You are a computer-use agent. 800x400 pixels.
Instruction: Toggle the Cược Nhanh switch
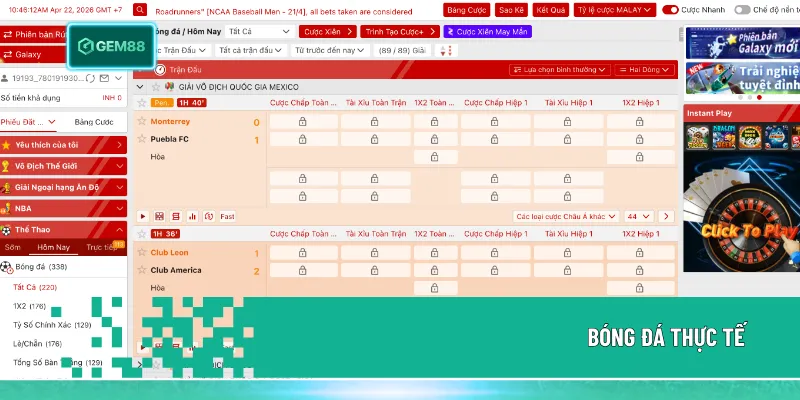pyautogui.click(x=670, y=10)
